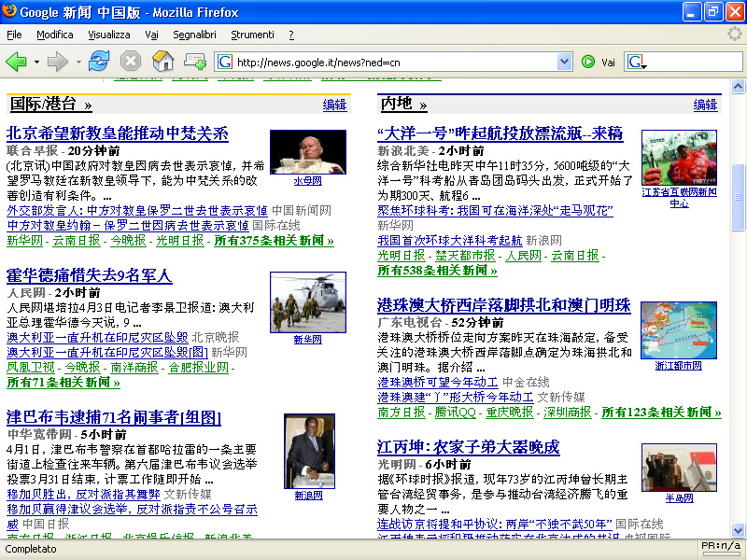Screen dimensions: 747x560
Task: Reload the page with the Refresh icon
Action: (x=99, y=62)
